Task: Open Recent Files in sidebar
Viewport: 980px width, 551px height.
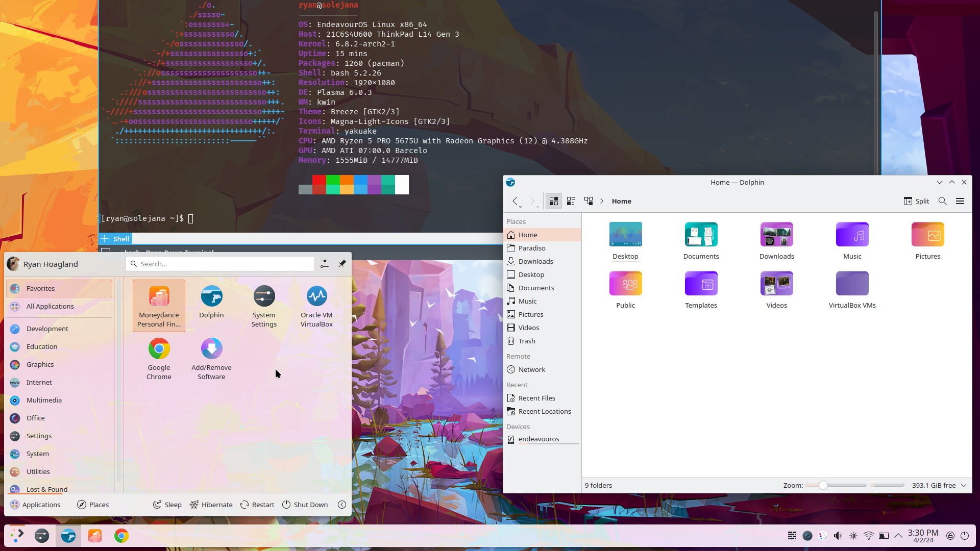Action: coord(542,398)
